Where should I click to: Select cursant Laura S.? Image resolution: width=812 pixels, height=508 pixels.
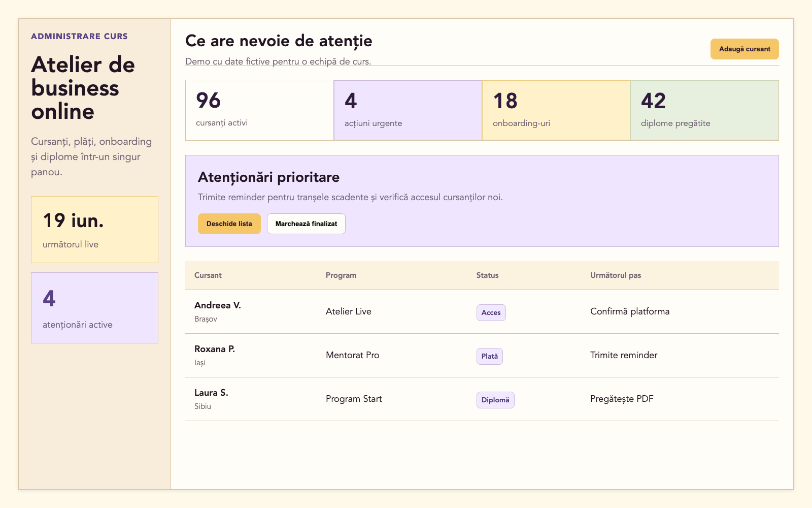pos(211,393)
